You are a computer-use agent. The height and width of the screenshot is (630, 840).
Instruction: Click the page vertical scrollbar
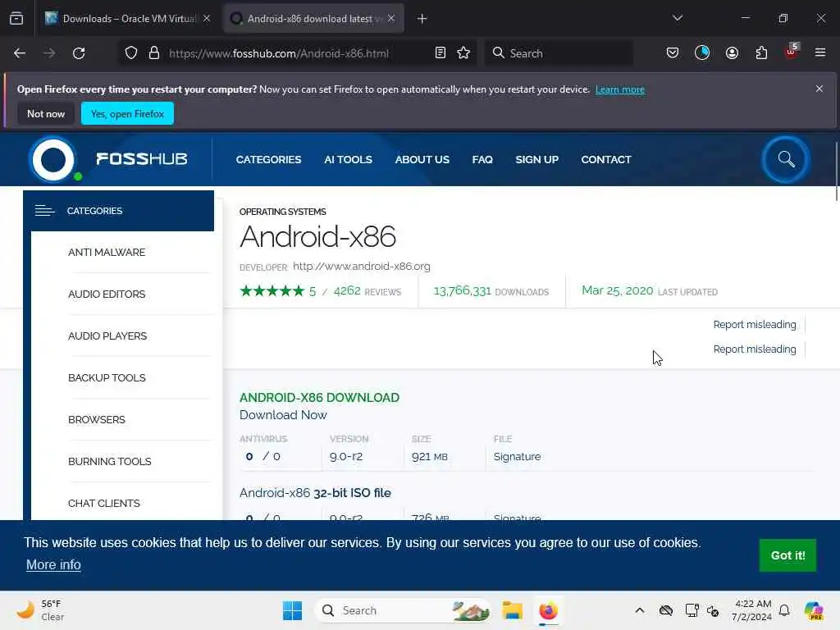point(836,171)
